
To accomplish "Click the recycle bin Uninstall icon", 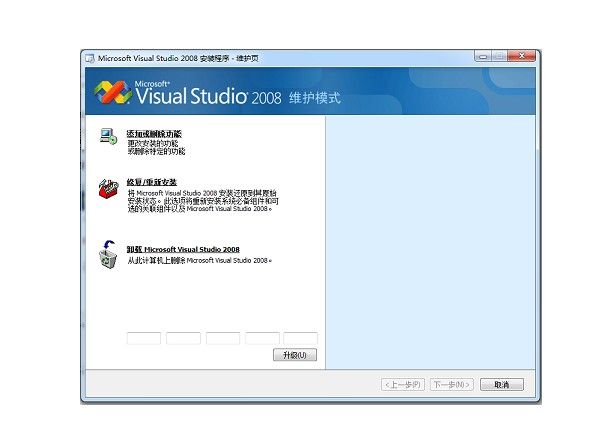I will point(108,254).
